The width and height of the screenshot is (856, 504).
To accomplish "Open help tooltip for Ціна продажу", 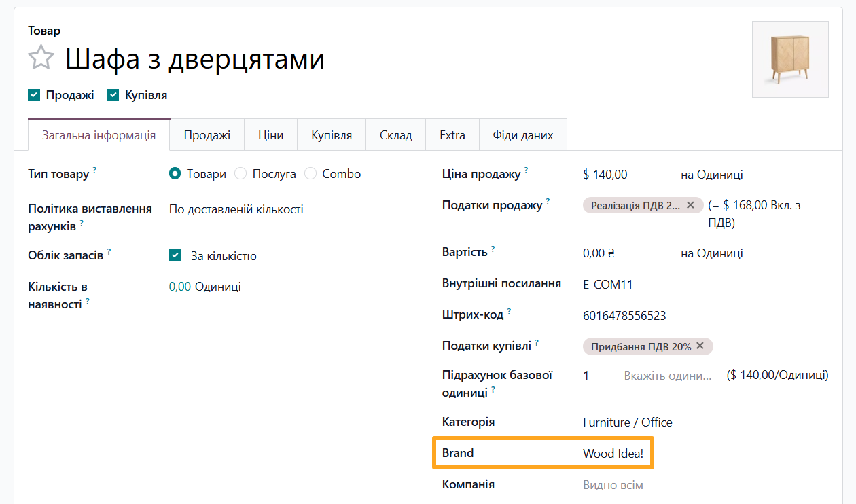I will point(526,170).
